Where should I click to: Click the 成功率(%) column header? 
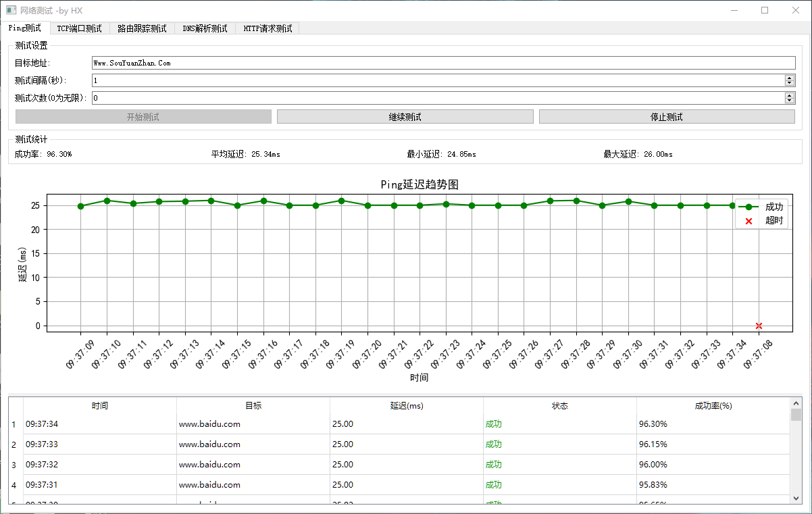click(713, 406)
